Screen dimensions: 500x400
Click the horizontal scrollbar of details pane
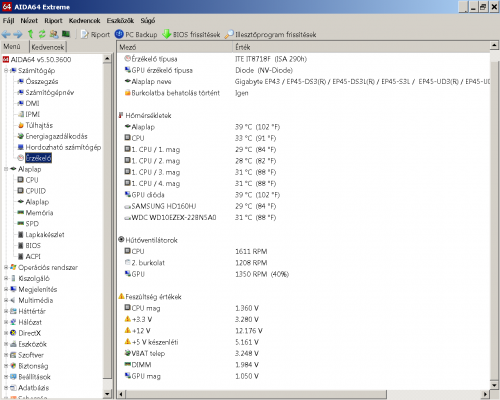pyautogui.click(x=257, y=394)
